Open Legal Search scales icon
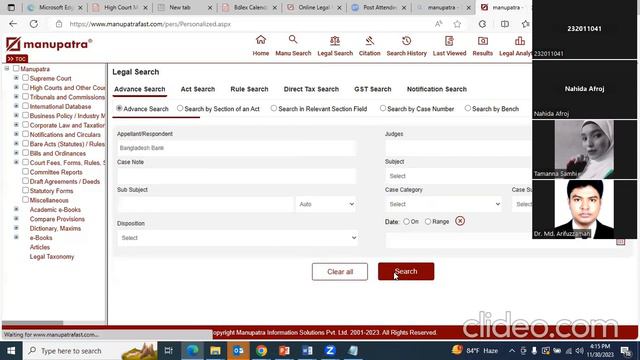 [335, 40]
